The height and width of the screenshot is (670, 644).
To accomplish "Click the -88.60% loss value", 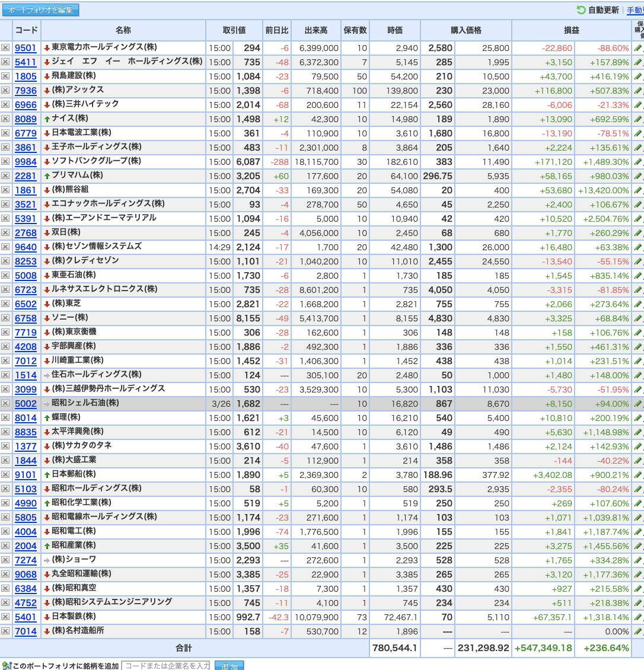I will click(613, 48).
